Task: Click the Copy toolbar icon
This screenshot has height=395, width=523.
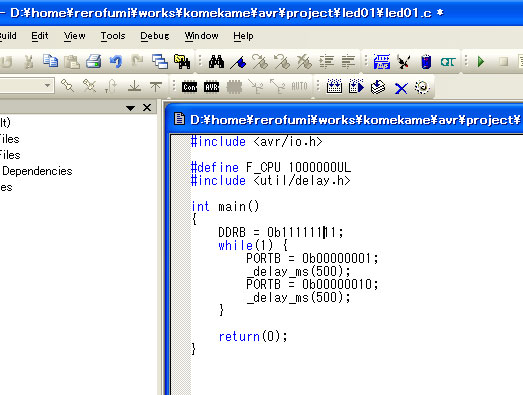Action: tap(50, 62)
